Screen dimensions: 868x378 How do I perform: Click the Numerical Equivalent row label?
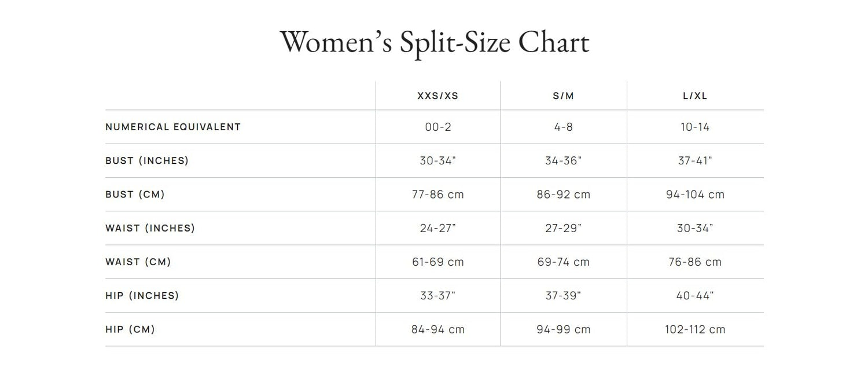click(173, 127)
